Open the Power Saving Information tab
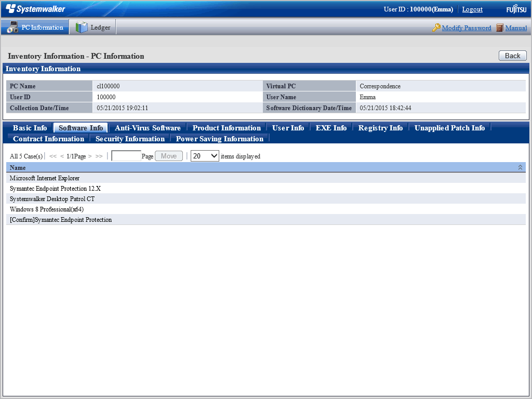This screenshot has width=532, height=399. (x=220, y=139)
